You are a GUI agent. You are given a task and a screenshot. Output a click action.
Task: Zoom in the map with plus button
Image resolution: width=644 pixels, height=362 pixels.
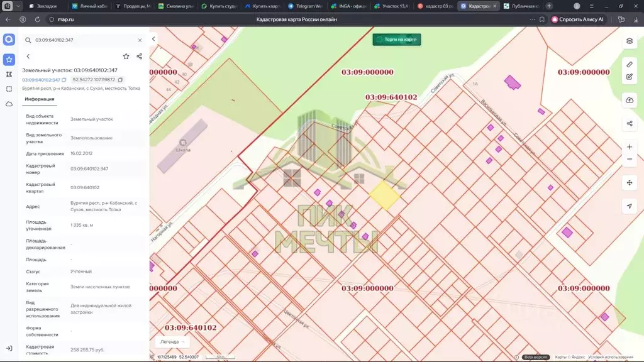[x=630, y=147]
